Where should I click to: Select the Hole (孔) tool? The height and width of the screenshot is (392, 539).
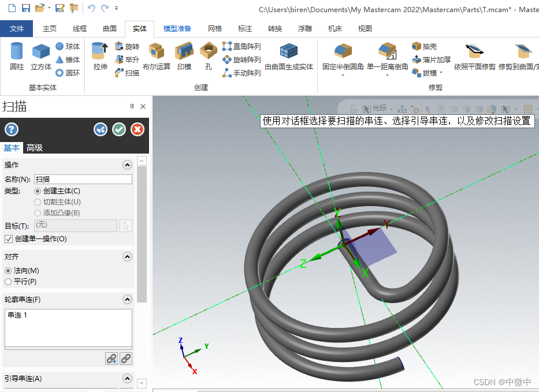209,56
